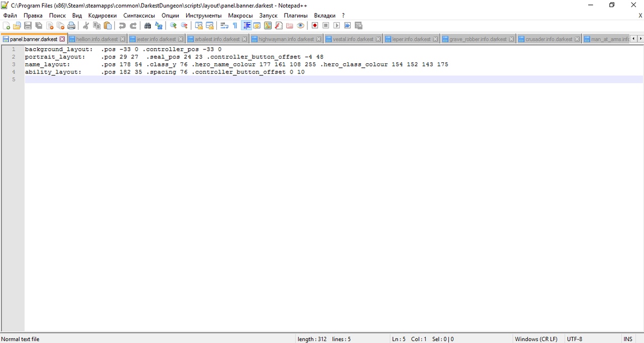Toggle the file monitoring eye icon
The image size is (644, 343).
(300, 26)
